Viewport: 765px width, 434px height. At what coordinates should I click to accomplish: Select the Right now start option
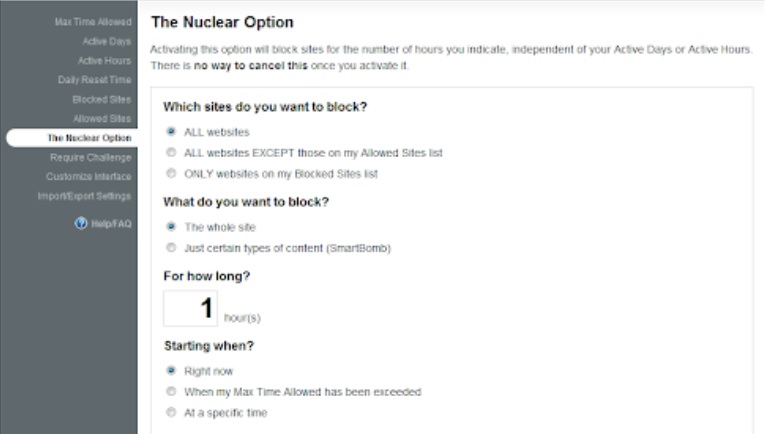[171, 369]
